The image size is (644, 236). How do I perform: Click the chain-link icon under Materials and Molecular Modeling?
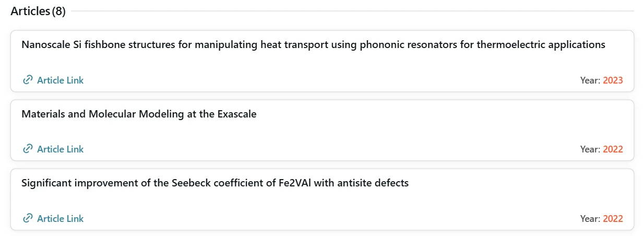click(28, 149)
